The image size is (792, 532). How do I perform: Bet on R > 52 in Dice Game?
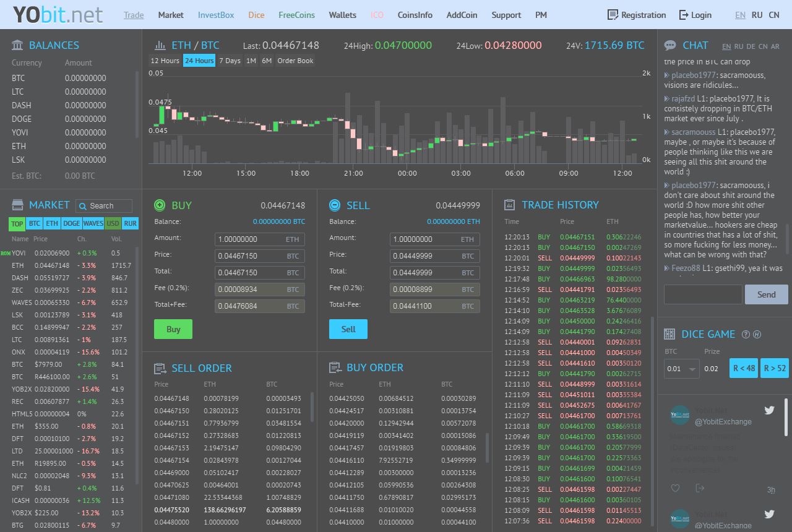[x=775, y=368]
